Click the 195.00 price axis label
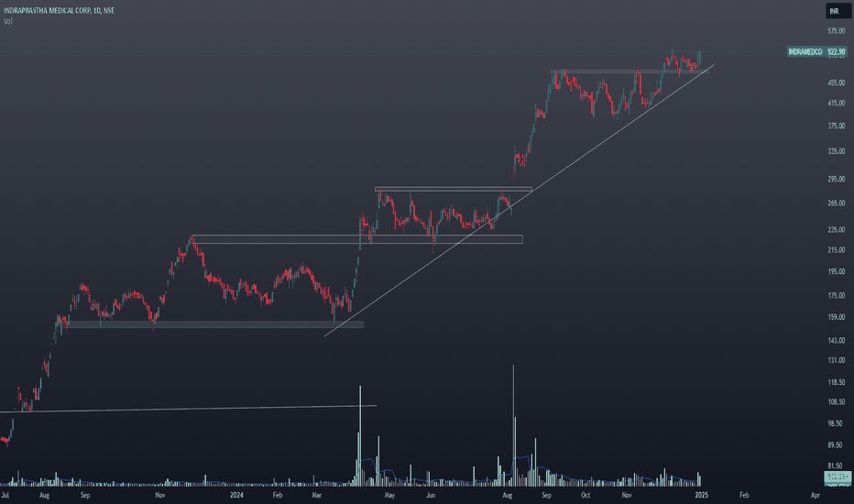 point(836,271)
